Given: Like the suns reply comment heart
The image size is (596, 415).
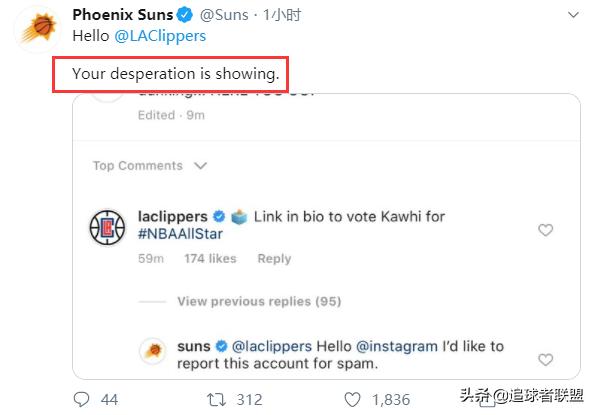Looking at the screenshot, I should pos(545,360).
